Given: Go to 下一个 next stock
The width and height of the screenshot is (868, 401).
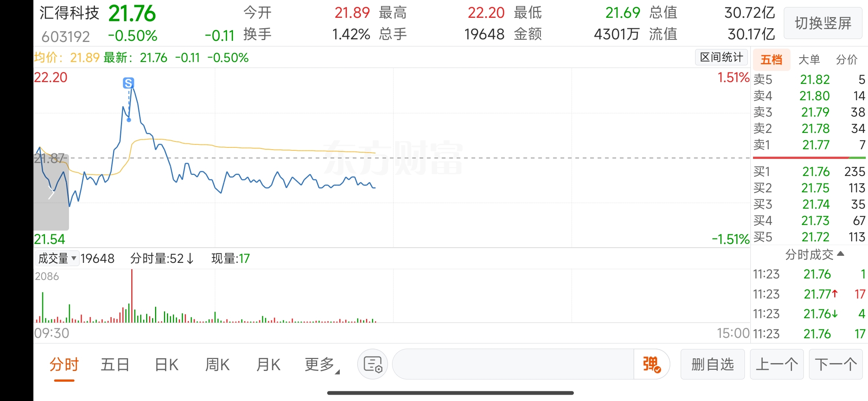Looking at the screenshot, I should [836, 364].
